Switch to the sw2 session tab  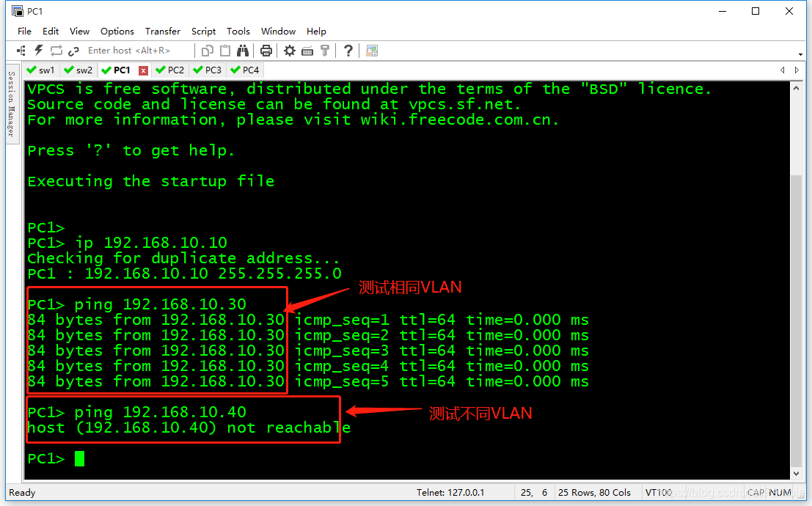click(x=78, y=70)
